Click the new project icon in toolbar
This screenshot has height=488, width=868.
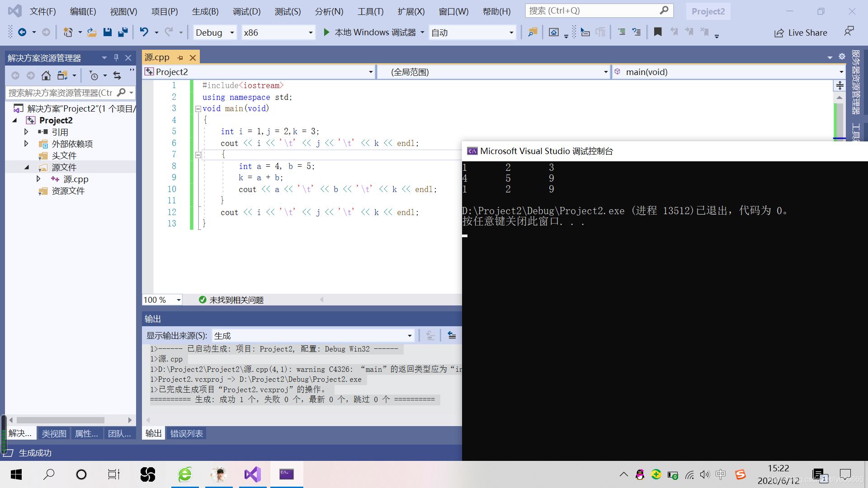[x=68, y=32]
